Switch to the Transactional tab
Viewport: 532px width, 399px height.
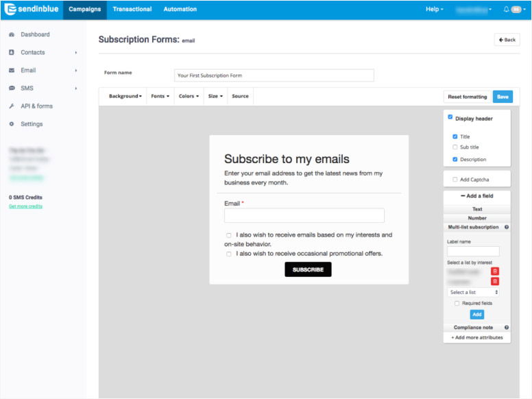pos(132,10)
